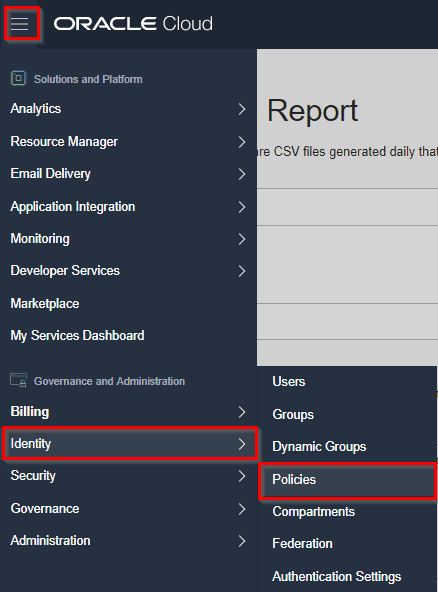Open the hamburger navigation menu
Image resolution: width=438 pixels, height=592 pixels.
(20, 23)
